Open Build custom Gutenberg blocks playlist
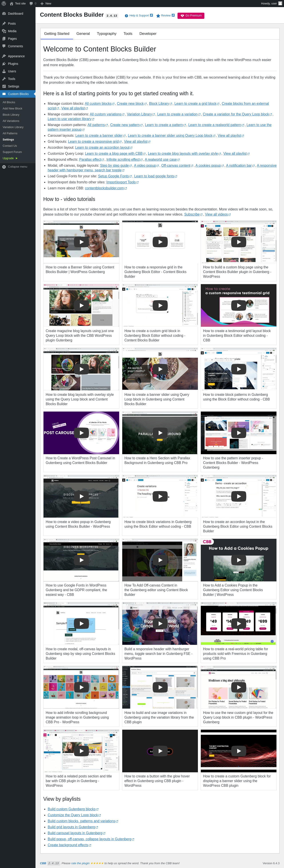Screen dimensions: 284x868 pyautogui.click(x=73, y=809)
